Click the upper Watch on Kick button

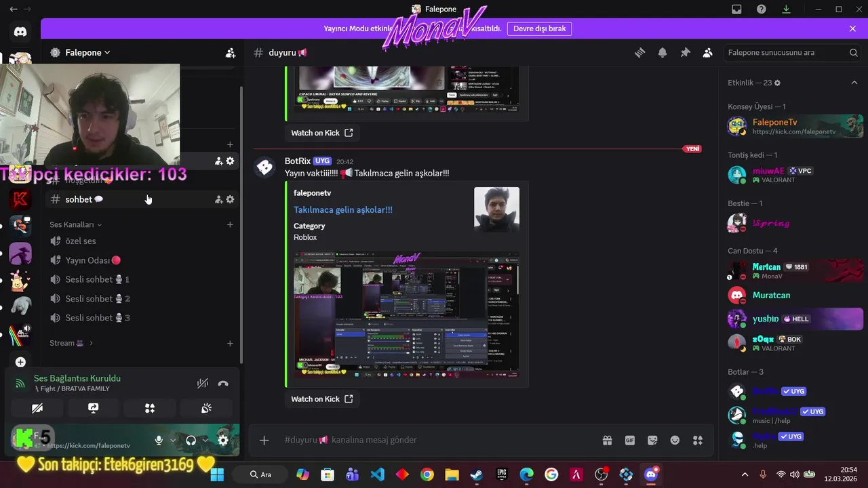322,133
